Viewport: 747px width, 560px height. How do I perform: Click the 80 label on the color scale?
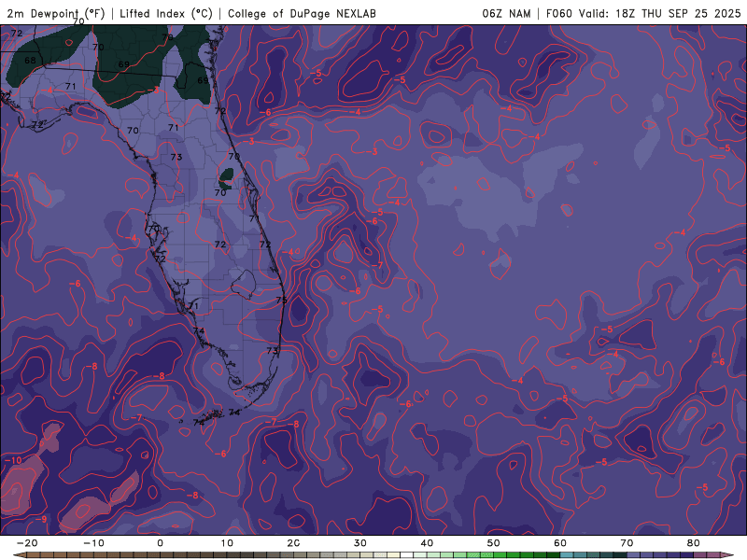tap(694, 543)
